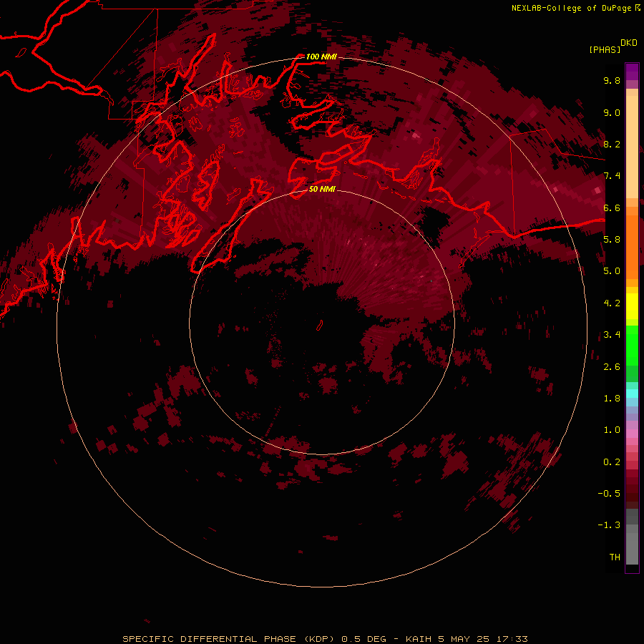The height and width of the screenshot is (644, 644).
Task: Select the 0.2 scale value
Action: (x=612, y=462)
